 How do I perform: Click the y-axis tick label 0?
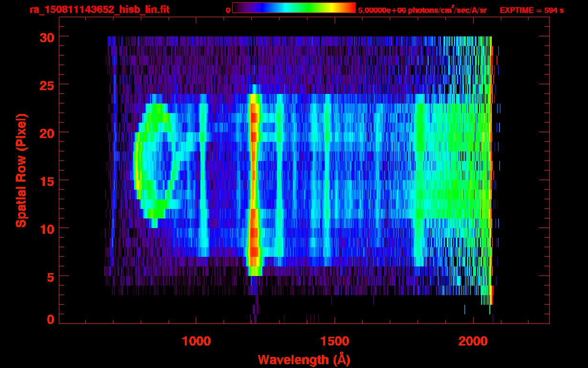point(50,320)
